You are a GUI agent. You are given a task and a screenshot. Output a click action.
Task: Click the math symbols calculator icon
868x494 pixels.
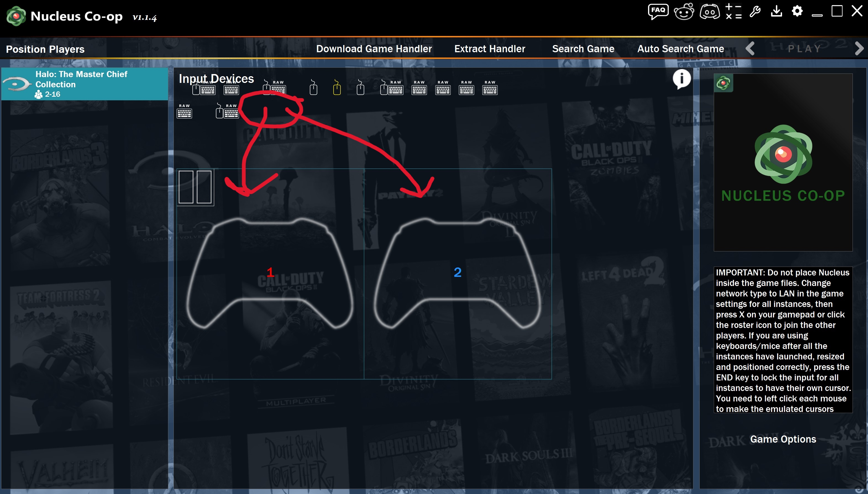(x=733, y=12)
